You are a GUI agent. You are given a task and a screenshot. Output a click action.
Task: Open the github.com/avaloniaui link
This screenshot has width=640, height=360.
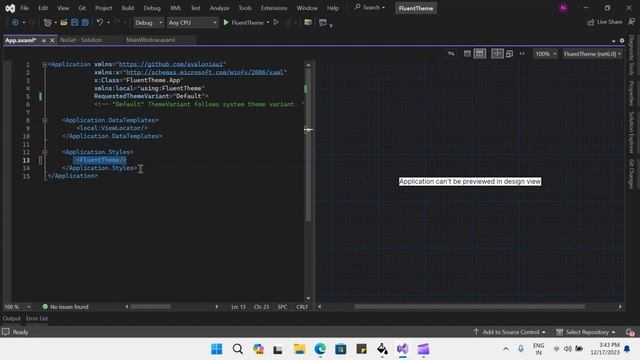coord(171,64)
